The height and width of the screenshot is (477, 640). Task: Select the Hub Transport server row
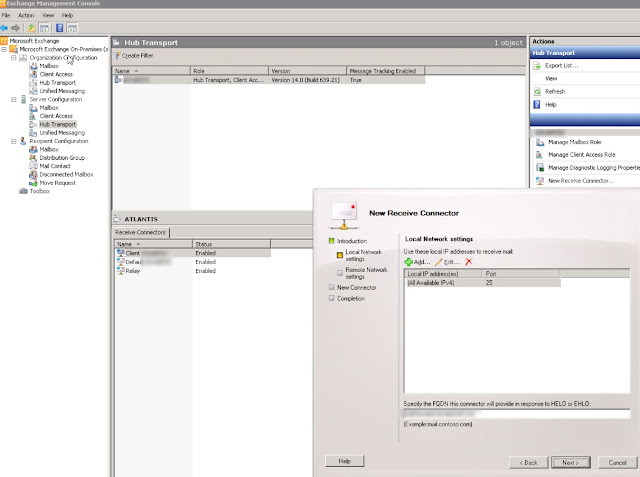(269, 80)
